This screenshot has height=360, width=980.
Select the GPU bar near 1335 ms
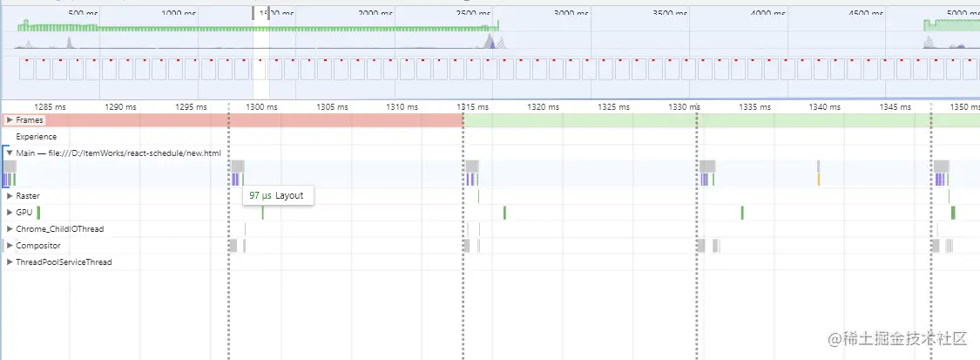742,213
